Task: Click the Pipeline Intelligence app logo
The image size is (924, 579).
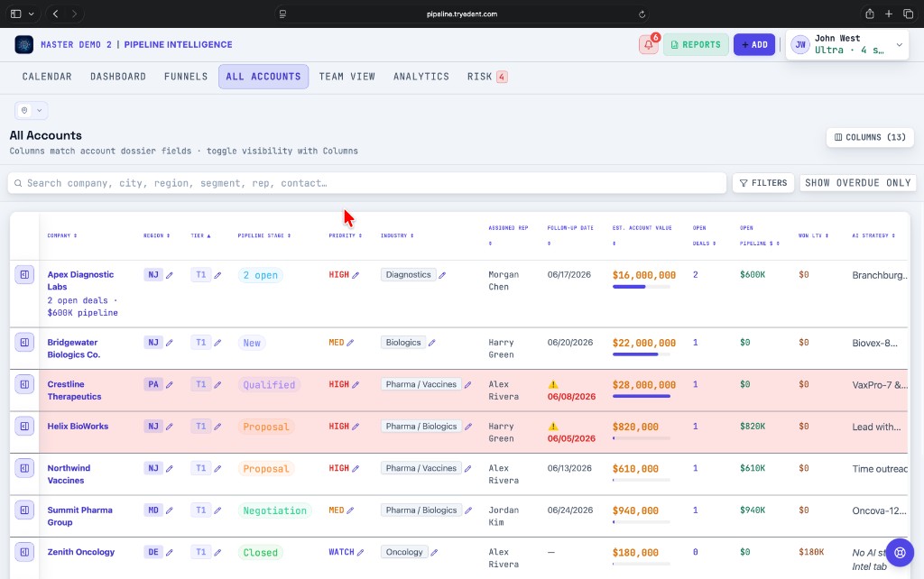Action: click(x=24, y=45)
